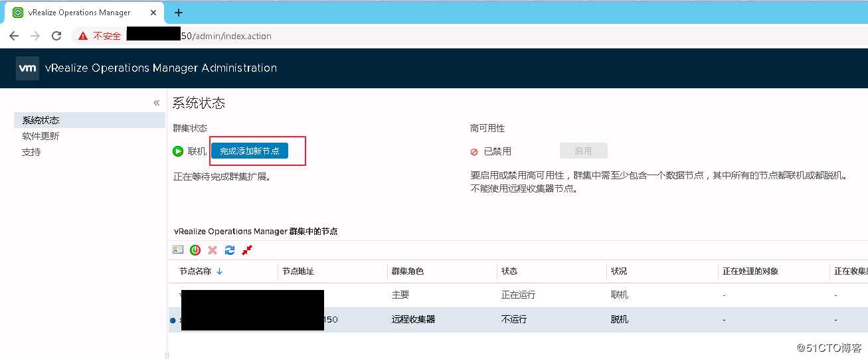
Task: Click the 联机 status cell in the table
Action: click(620, 295)
